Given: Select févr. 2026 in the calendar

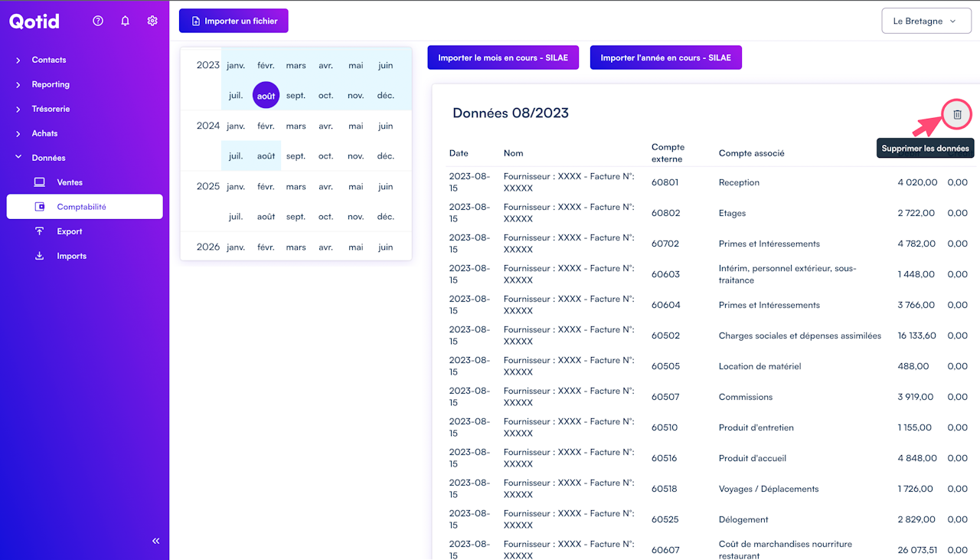Looking at the screenshot, I should pos(266,247).
